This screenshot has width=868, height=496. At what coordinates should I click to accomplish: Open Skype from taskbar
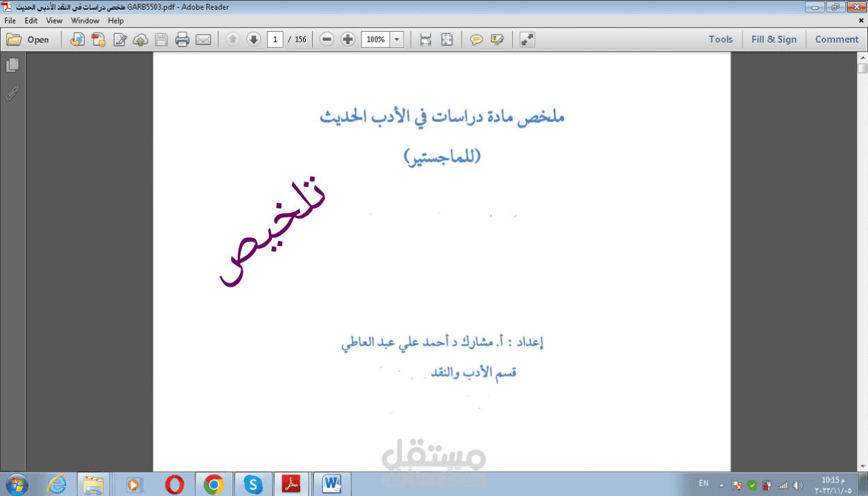[254, 485]
